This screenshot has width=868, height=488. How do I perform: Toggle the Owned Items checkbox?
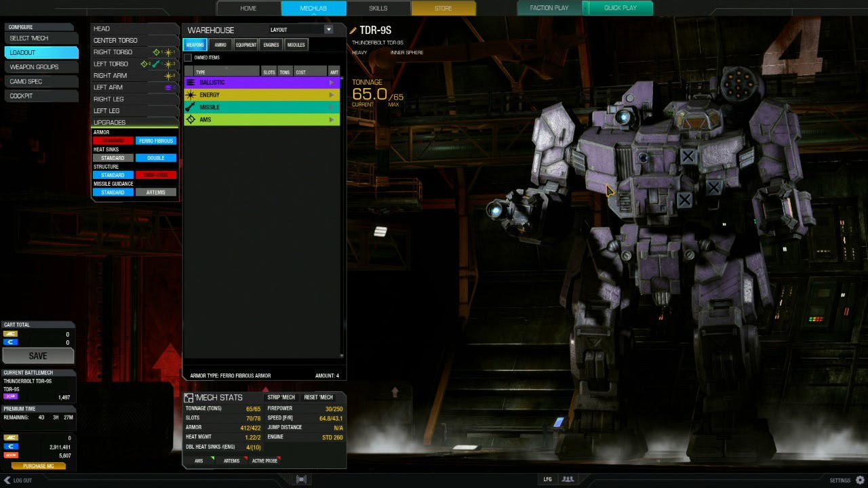pyautogui.click(x=189, y=58)
